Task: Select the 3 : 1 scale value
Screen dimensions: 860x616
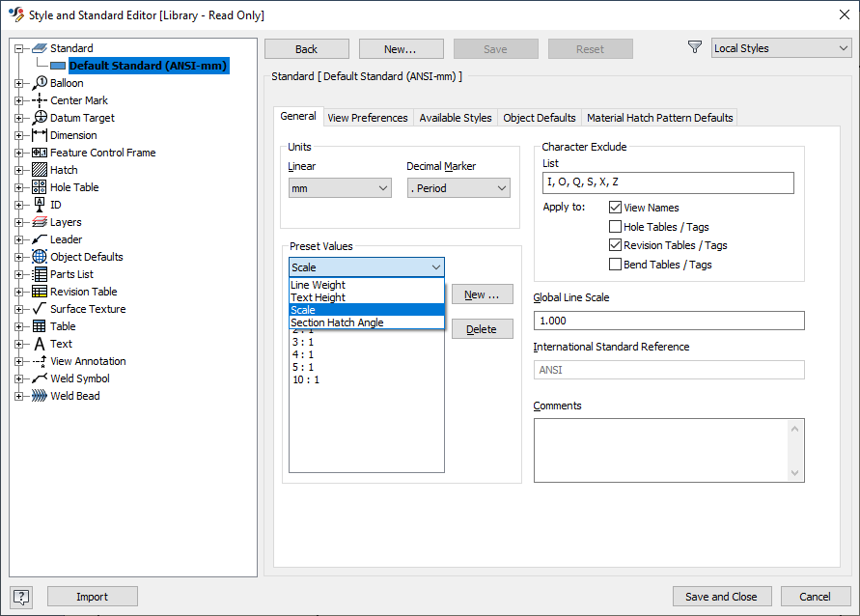Action: [x=303, y=342]
